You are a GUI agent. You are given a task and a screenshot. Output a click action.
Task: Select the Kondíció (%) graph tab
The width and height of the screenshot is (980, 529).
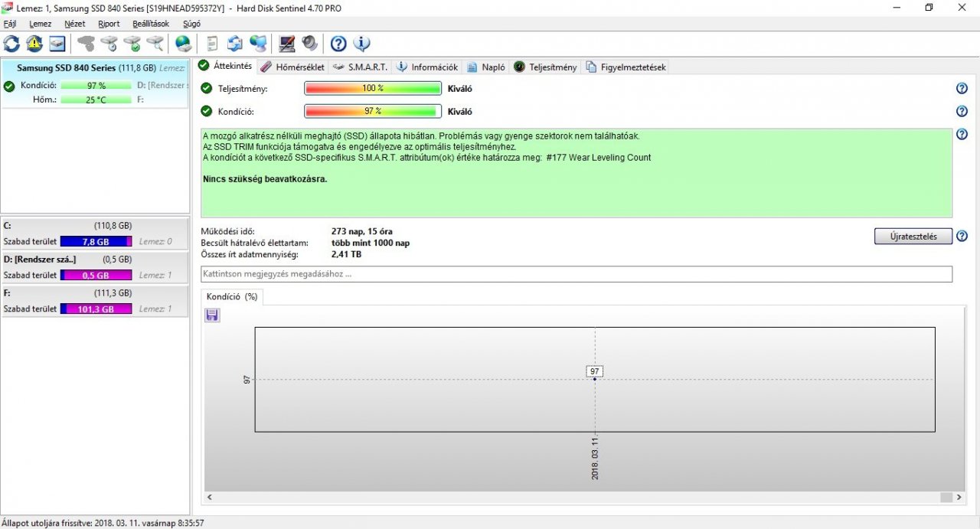pyautogui.click(x=232, y=296)
